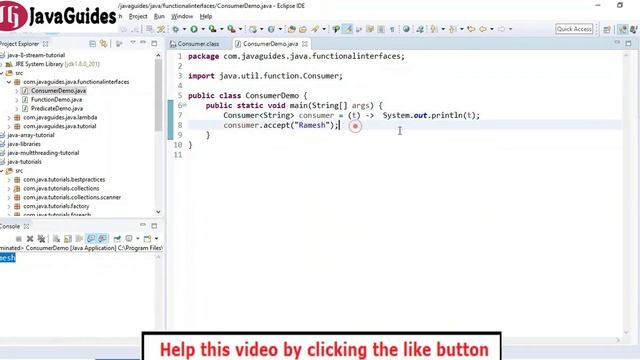
Task: Select ConsumerDemo.java in Project Explorer
Action: click(x=58, y=91)
